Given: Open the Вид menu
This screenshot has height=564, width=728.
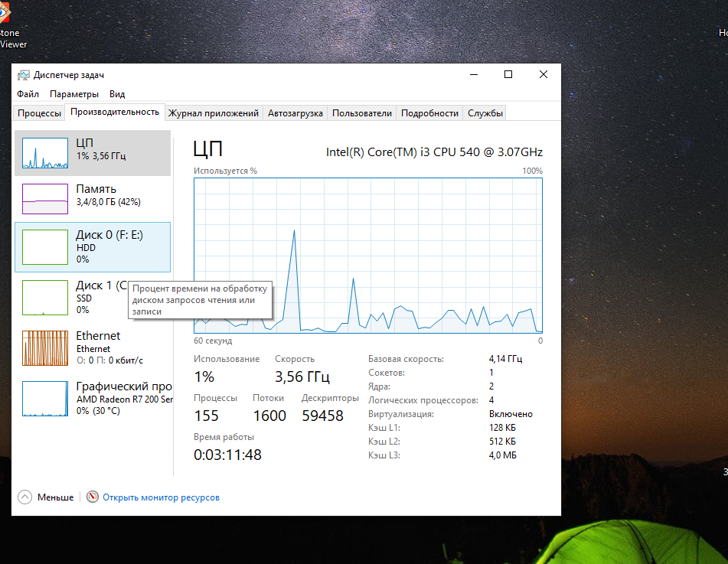Looking at the screenshot, I should point(117,94).
